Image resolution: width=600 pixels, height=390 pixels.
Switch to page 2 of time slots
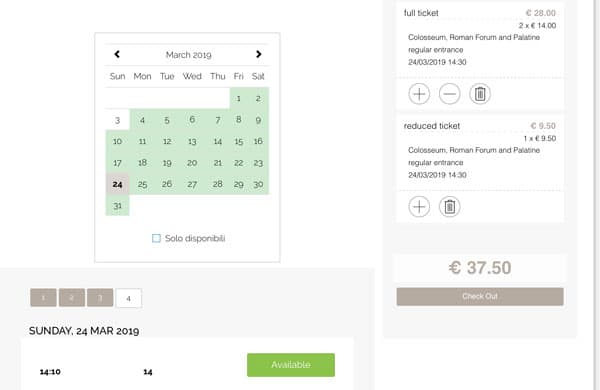point(72,298)
